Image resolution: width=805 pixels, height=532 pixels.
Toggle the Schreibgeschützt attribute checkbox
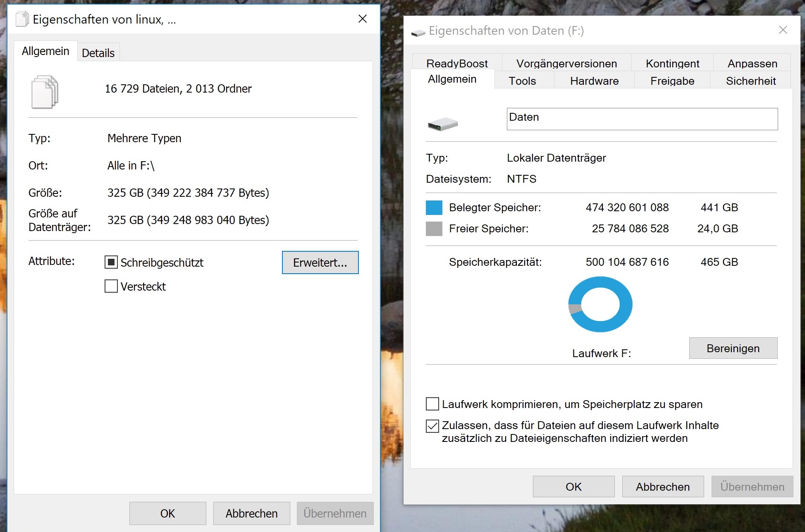click(x=111, y=262)
